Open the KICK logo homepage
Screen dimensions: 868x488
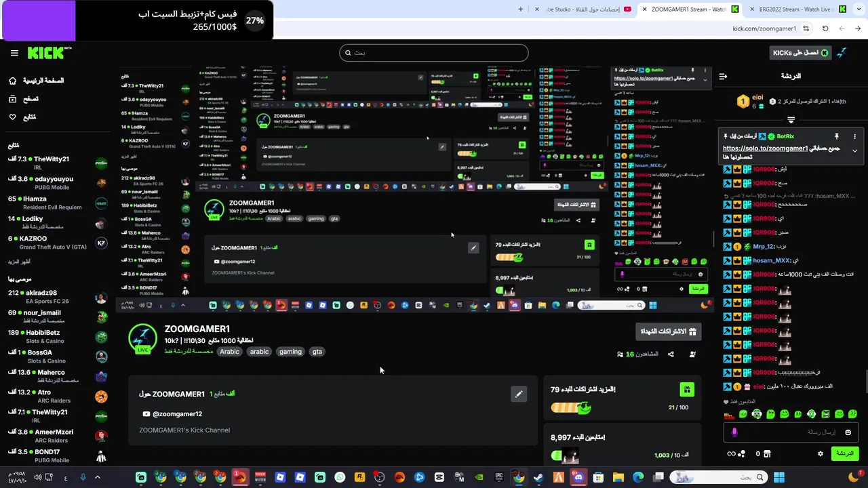[49, 53]
